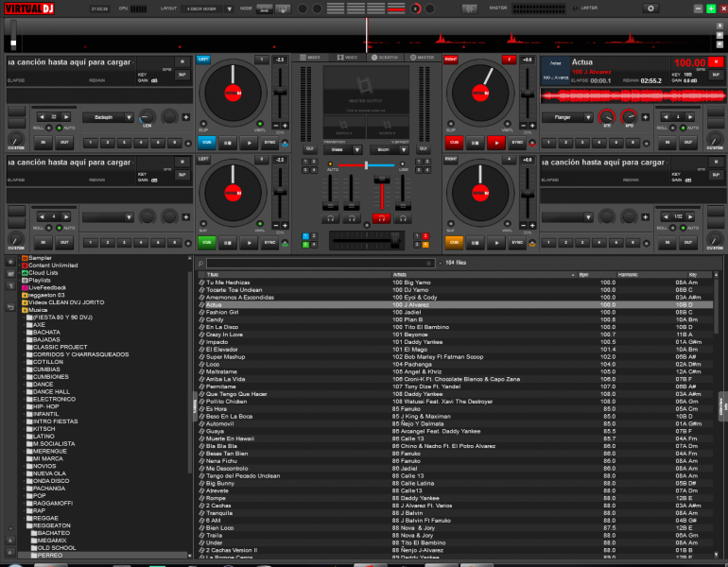The image size is (728, 567).
Task: Click the TAP button on deck 1
Action: point(182,75)
